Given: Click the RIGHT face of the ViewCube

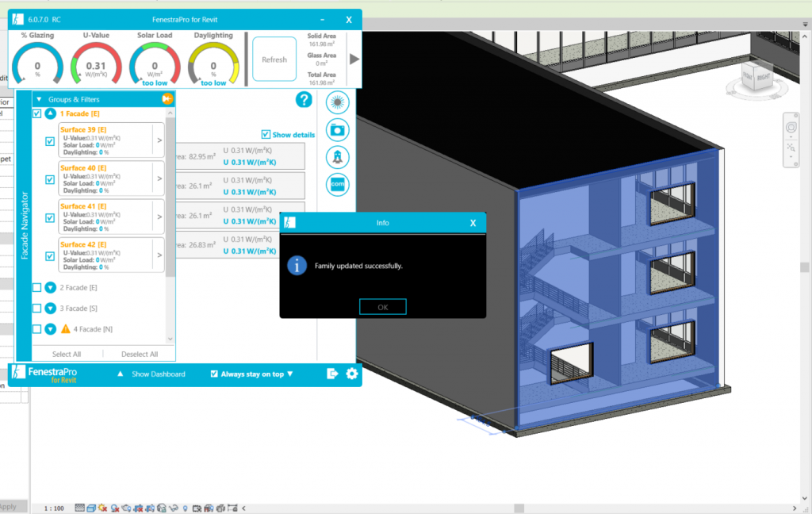Looking at the screenshot, I should coord(764,78).
